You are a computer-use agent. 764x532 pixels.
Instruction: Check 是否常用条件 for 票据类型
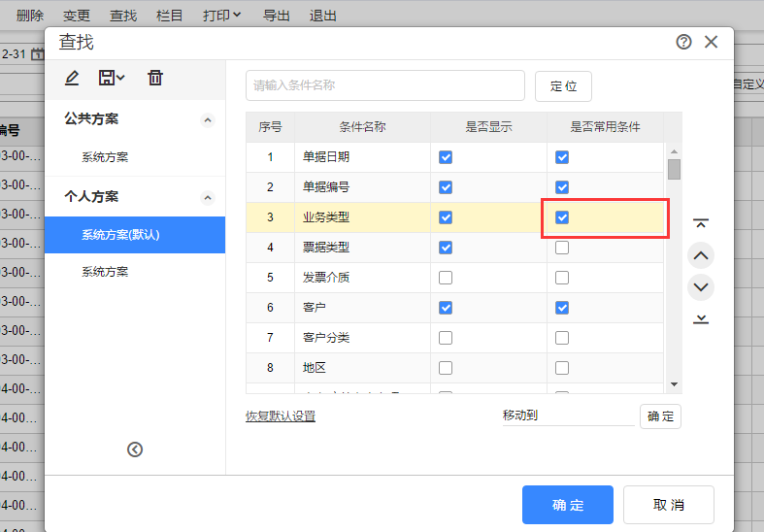point(562,248)
